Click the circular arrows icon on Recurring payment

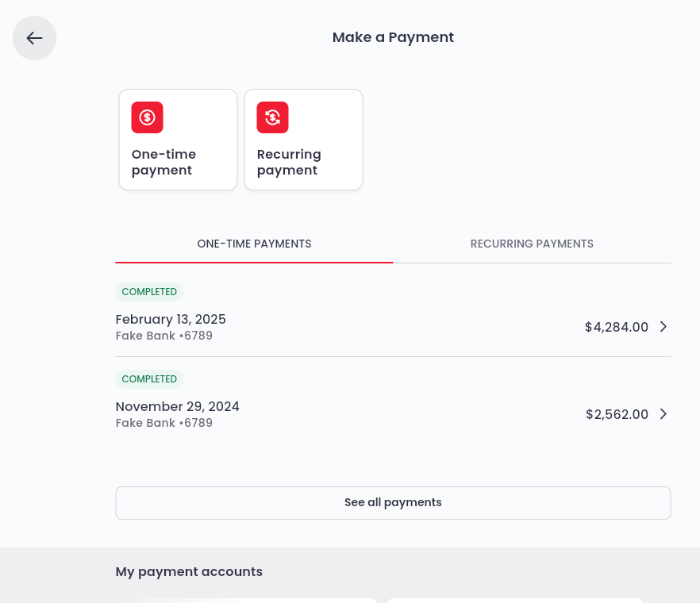pyautogui.click(x=272, y=117)
